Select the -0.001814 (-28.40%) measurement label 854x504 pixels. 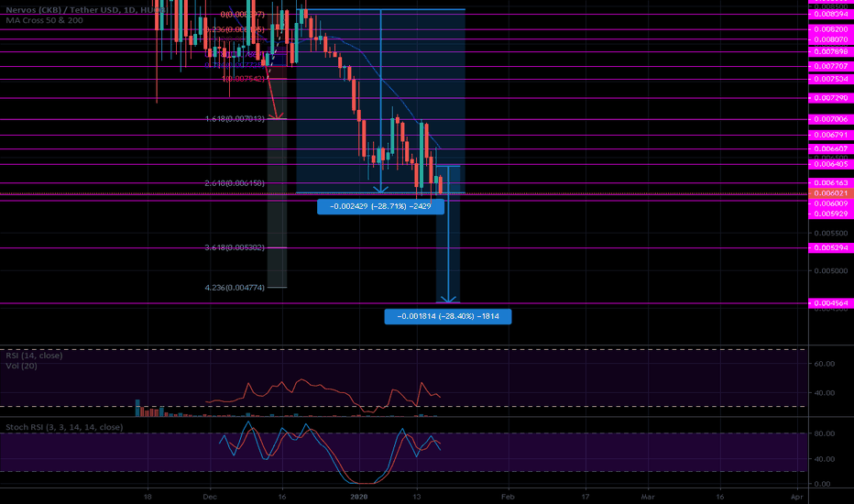448,316
